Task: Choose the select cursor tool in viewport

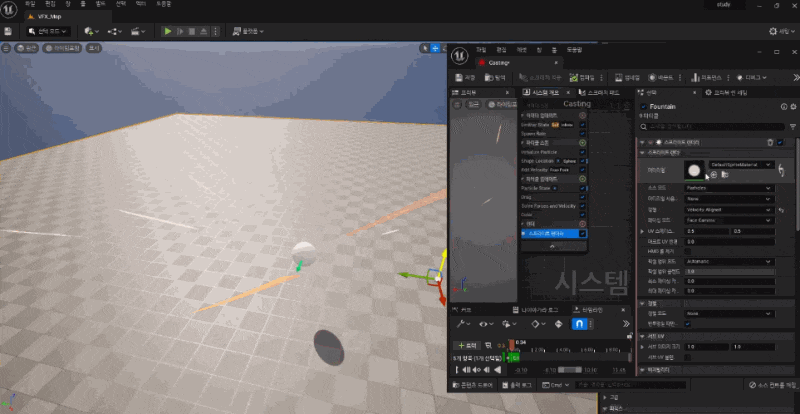Action: [x=424, y=48]
